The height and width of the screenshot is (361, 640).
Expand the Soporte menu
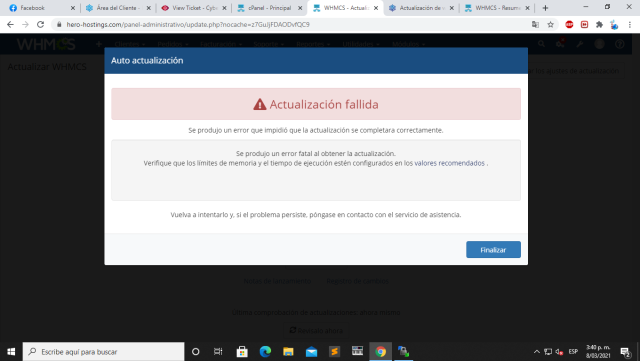click(269, 44)
